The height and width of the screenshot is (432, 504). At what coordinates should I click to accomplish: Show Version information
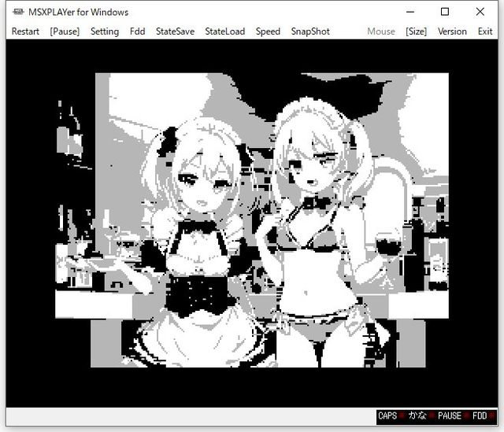click(x=452, y=31)
